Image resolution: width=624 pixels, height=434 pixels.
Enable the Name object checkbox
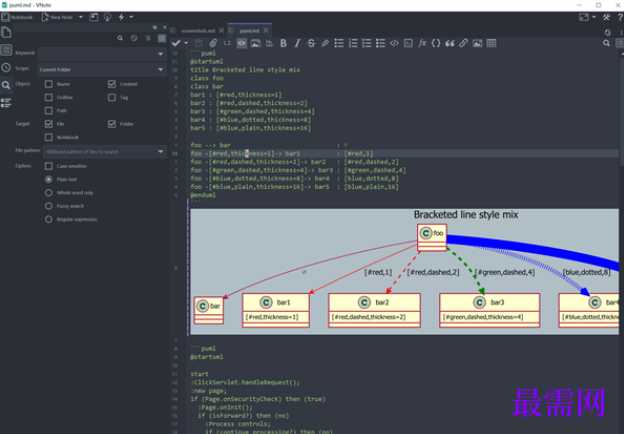[49, 84]
